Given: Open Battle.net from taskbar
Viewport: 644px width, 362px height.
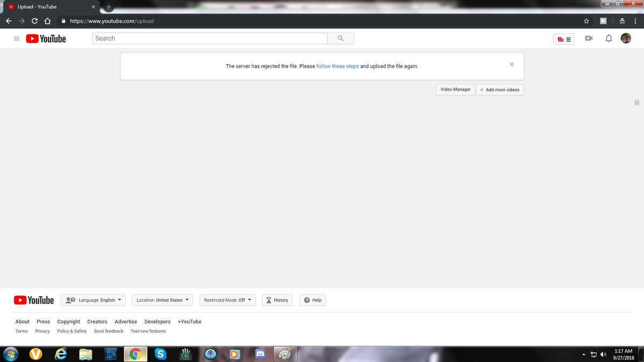Looking at the screenshot, I should 111,354.
